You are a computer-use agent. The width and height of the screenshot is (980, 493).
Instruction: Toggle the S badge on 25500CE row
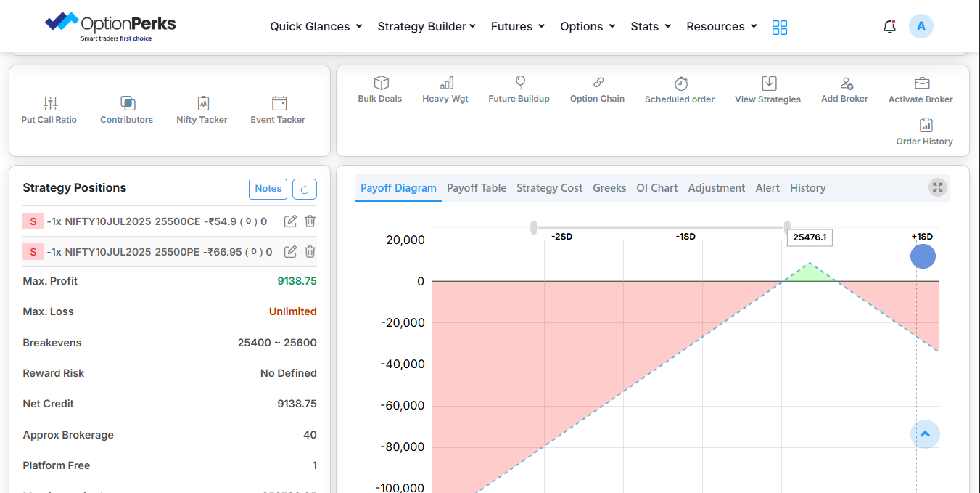pyautogui.click(x=33, y=221)
